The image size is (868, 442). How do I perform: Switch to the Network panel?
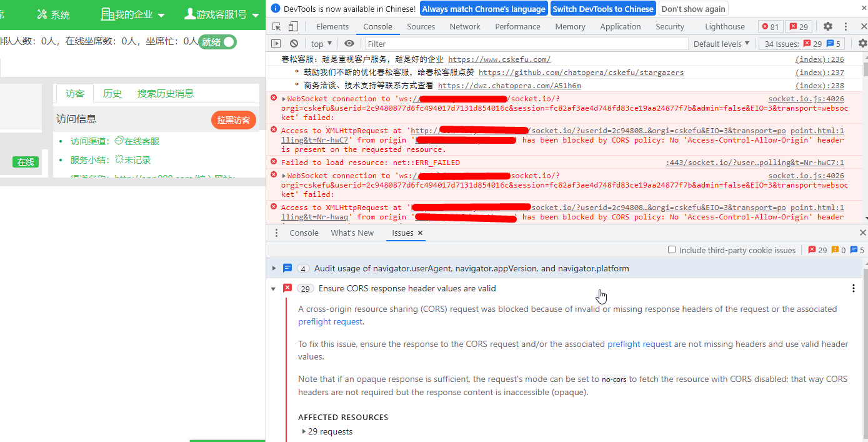(x=465, y=26)
